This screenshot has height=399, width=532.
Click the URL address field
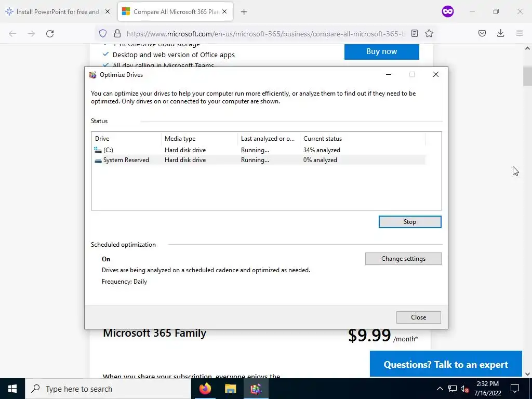[265, 34]
